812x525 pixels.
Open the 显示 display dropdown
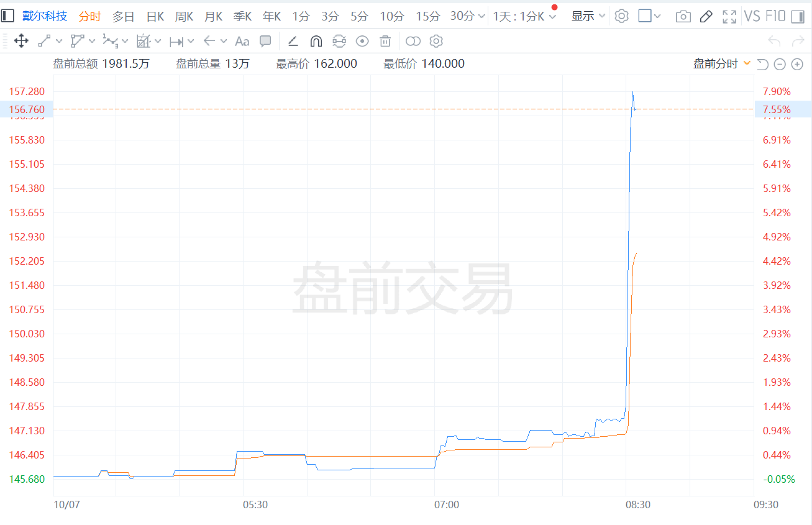[x=588, y=16]
